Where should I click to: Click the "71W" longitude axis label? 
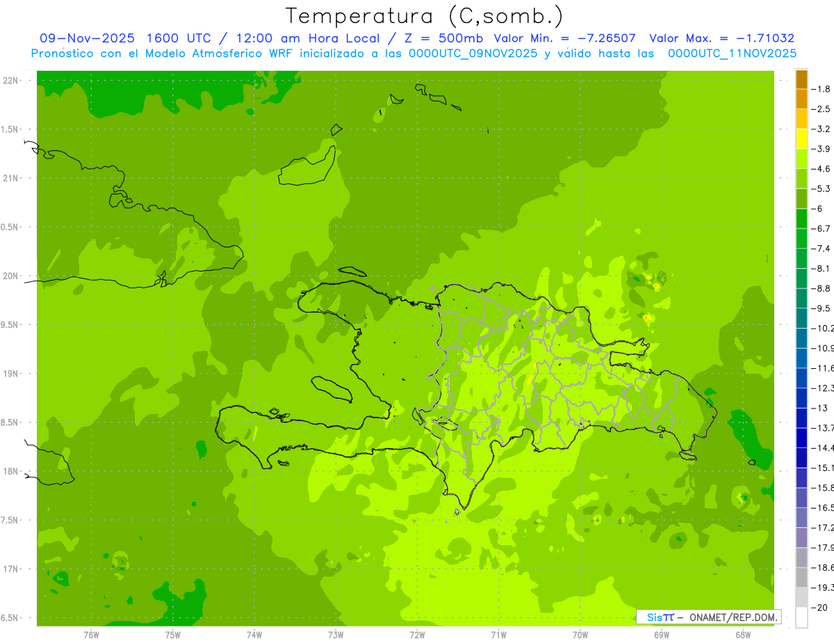point(498,635)
